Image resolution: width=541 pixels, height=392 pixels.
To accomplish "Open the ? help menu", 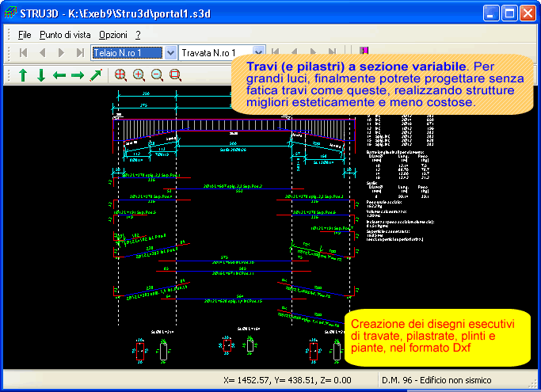I will 138,35.
